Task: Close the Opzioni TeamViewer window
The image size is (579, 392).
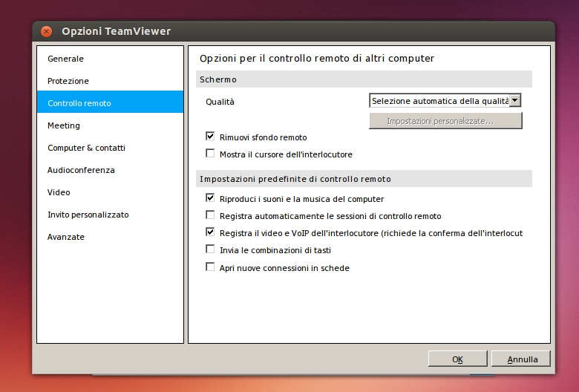Action: (46, 31)
